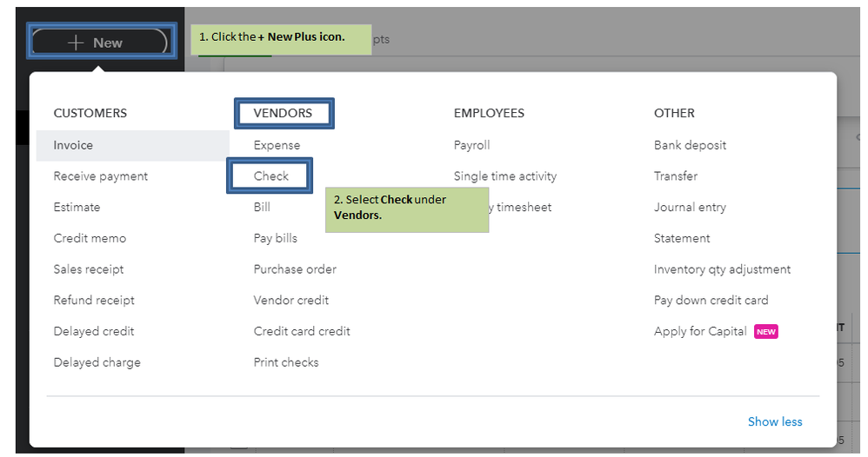Open Pay bills option
This screenshot has height=457, width=868.
[x=275, y=238]
